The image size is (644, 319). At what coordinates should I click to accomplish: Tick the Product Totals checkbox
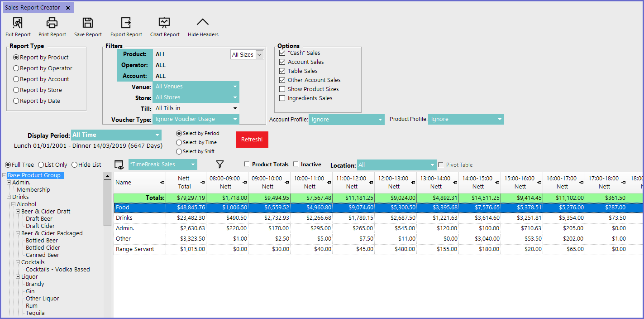click(x=247, y=164)
